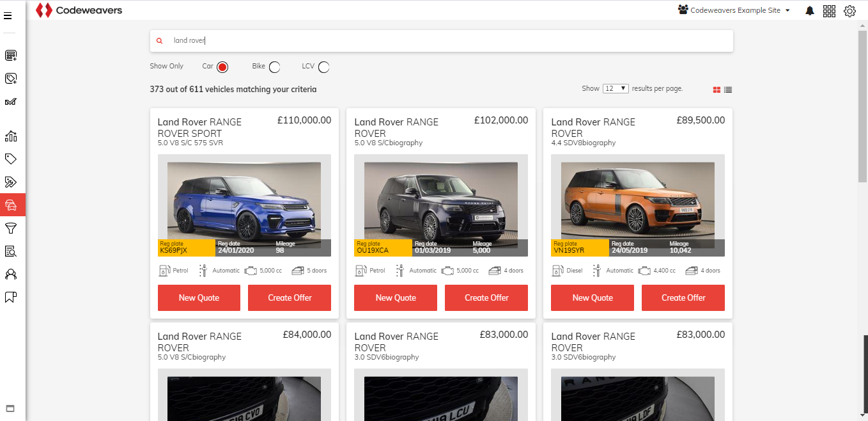Viewport: 868px width, 421px height.
Task: Open the hamburger menu in the sidebar
Action: pos(8,16)
